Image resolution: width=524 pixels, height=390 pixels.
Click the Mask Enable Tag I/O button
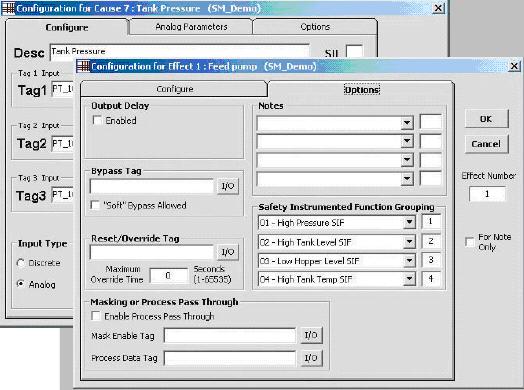(311, 335)
